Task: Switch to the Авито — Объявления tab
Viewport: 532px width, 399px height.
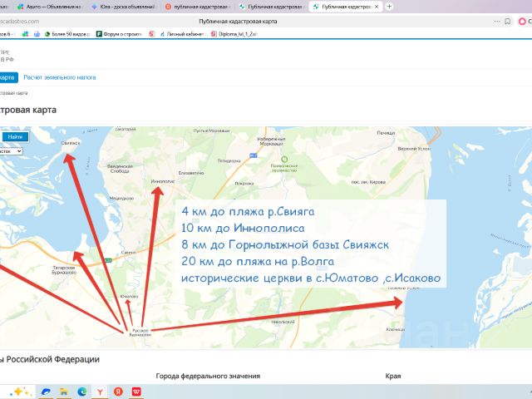Action: [x=50, y=7]
